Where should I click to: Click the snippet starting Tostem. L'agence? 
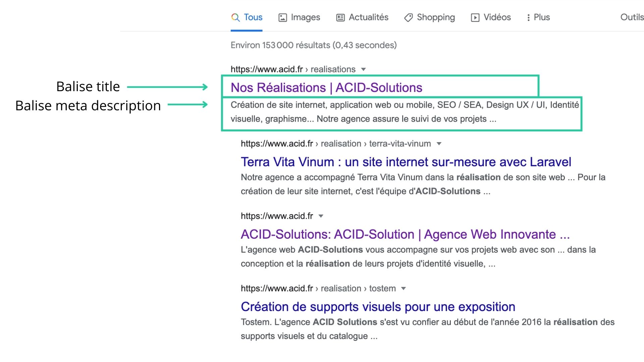click(x=428, y=329)
